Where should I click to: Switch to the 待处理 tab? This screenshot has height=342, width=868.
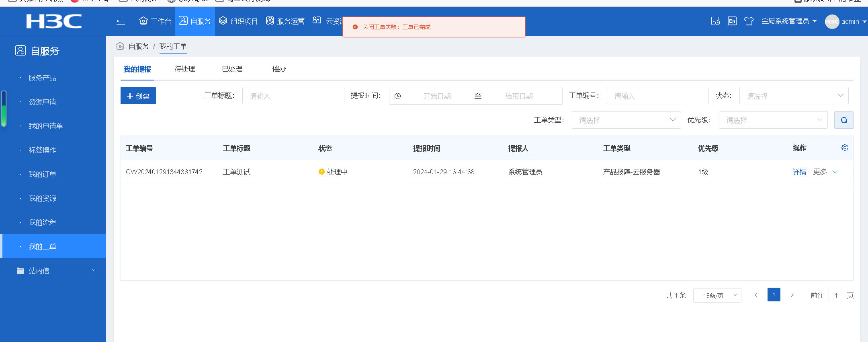(x=185, y=69)
